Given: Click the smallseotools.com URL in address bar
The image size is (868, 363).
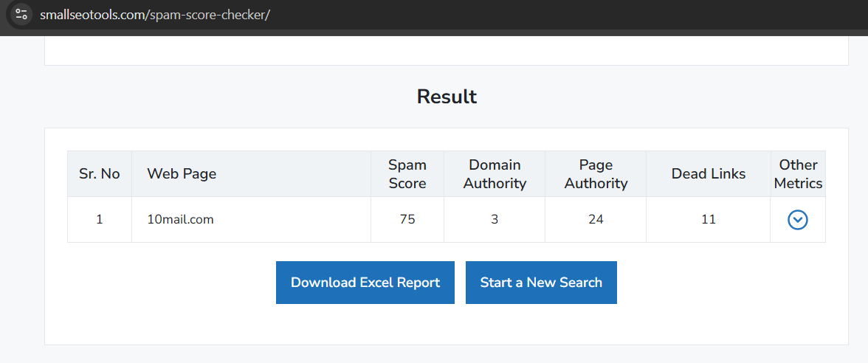Looking at the screenshot, I should pyautogui.click(x=154, y=15).
